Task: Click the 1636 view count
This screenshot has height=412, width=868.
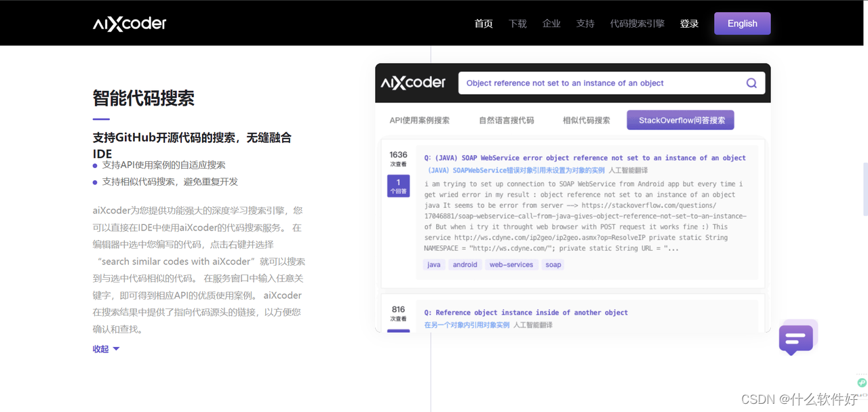Action: point(399,155)
